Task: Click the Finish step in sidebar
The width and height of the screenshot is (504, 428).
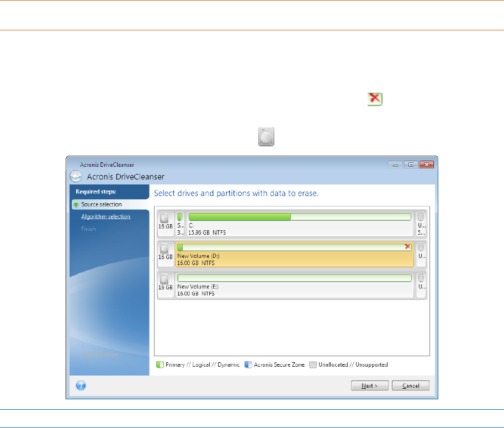Action: 88,229
